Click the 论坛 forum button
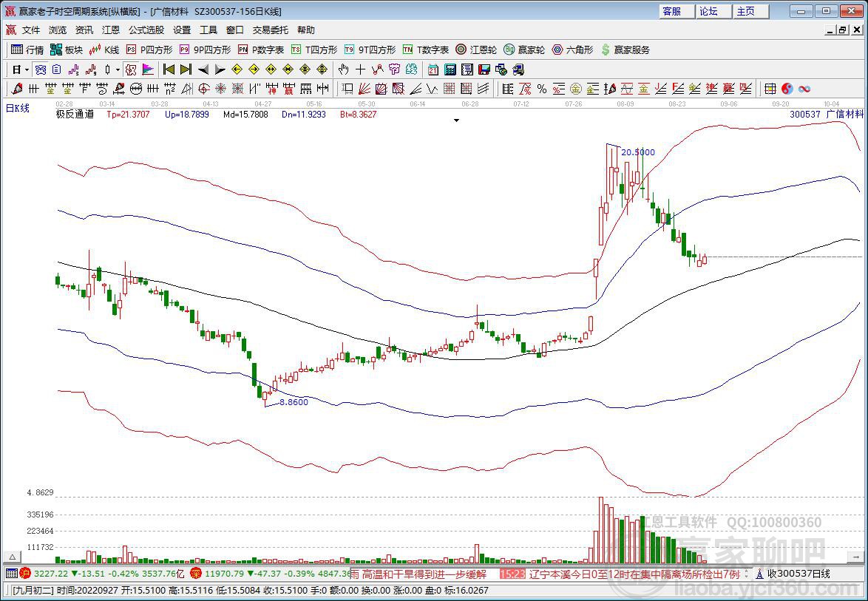The width and height of the screenshot is (868, 601). 713,11
